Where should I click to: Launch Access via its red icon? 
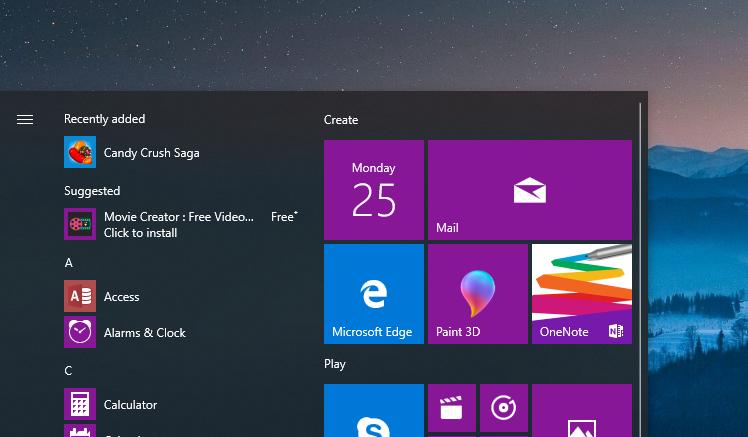tap(80, 296)
